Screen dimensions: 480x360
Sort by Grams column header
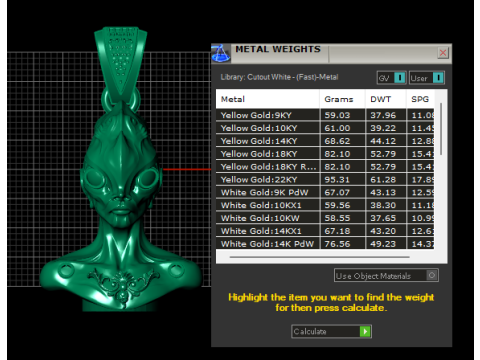[x=342, y=99]
